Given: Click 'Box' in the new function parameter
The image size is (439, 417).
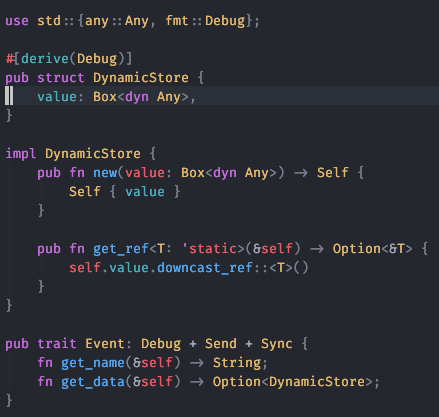Looking at the screenshot, I should (193, 173).
